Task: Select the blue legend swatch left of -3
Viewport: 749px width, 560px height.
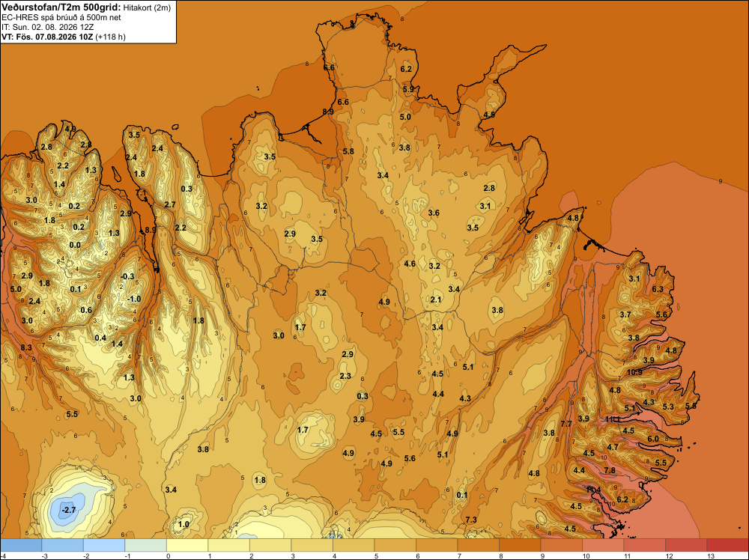Action: [21, 545]
